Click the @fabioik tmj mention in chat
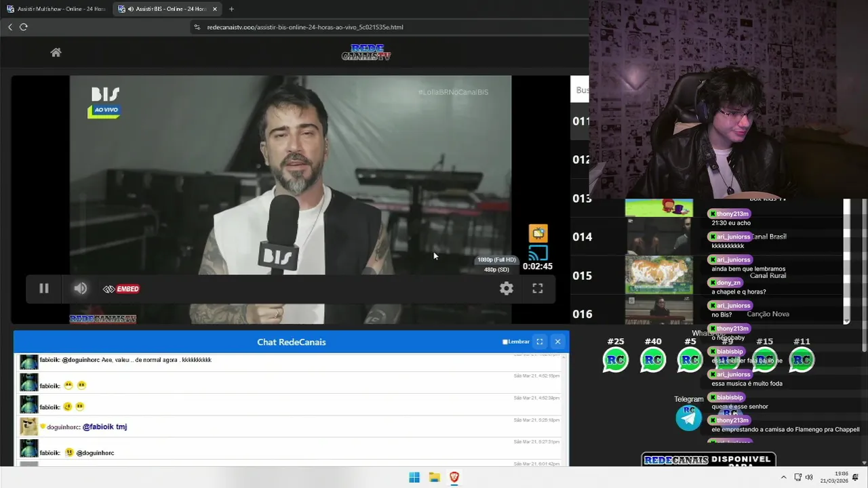This screenshot has height=488, width=868. [104, 427]
